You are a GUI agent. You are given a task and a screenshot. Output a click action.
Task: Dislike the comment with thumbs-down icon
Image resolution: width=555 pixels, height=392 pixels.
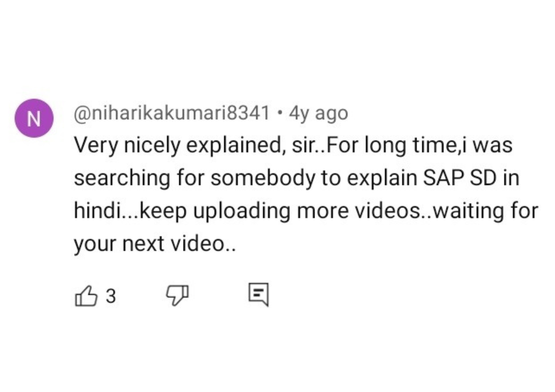pos(177,295)
